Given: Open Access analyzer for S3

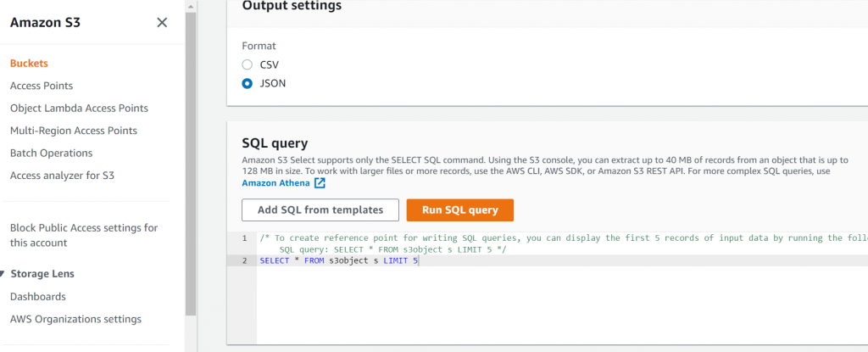Looking at the screenshot, I should tap(62, 176).
